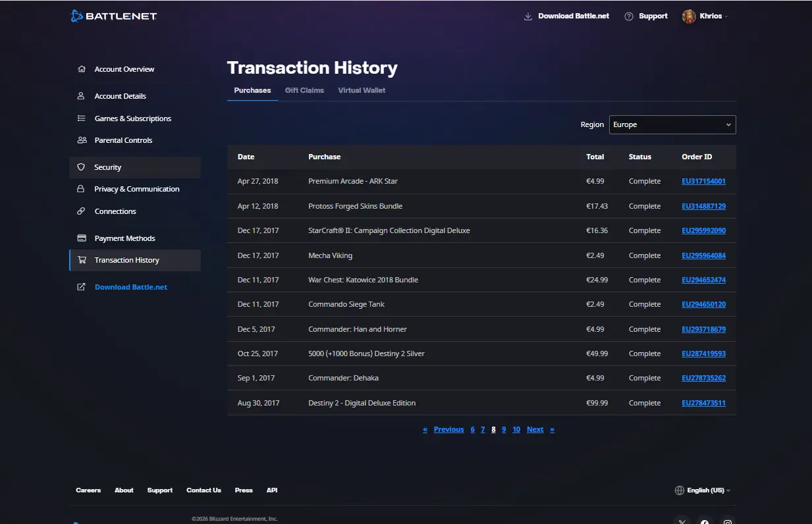Open the Region dropdown showing Europe

pyautogui.click(x=672, y=124)
